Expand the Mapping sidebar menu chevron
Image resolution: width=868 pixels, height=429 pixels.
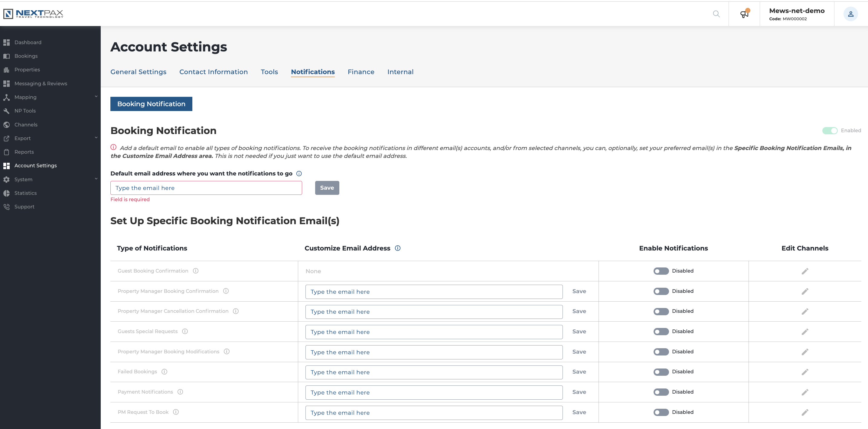point(96,97)
